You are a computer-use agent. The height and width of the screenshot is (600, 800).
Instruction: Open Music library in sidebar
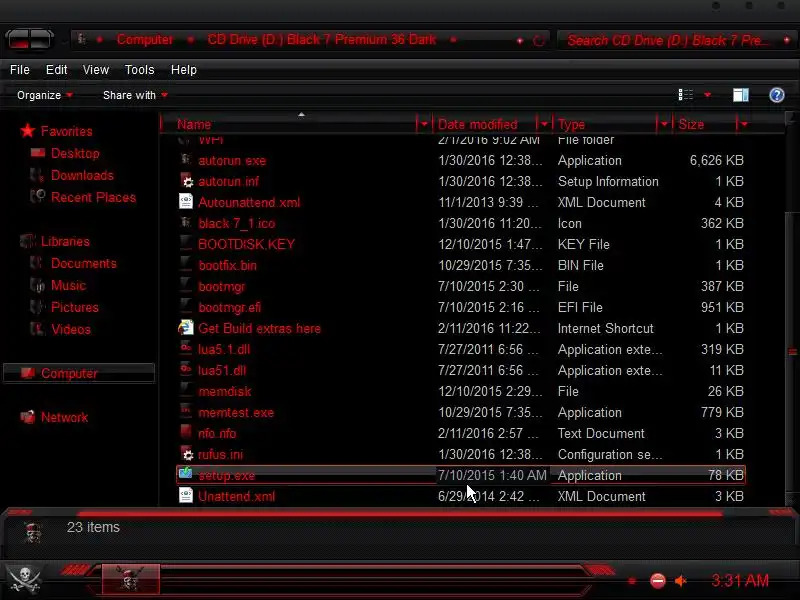click(x=68, y=285)
